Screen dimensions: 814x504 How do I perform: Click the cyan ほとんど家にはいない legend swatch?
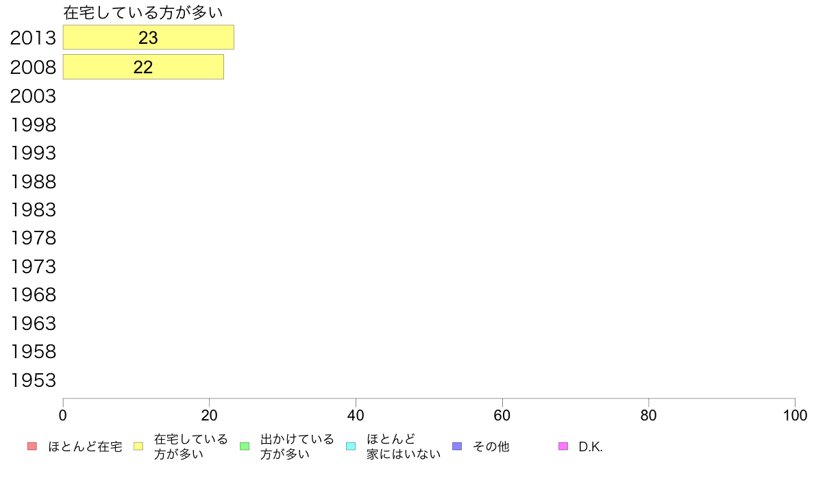point(351,446)
